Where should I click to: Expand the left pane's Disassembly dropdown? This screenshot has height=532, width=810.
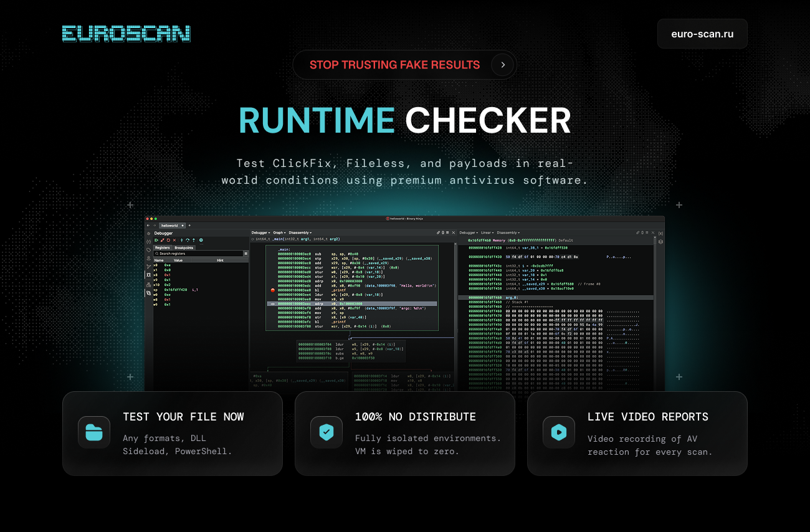[x=300, y=233]
